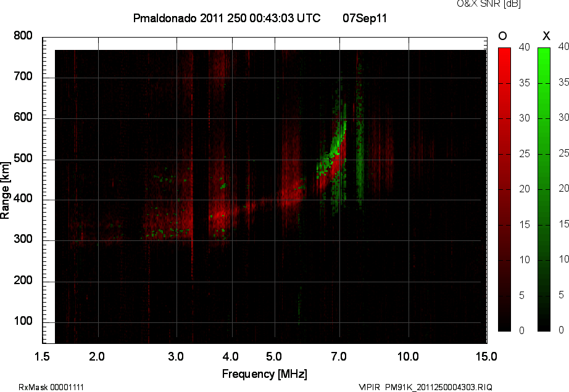Click the 5 label beside the red O bar
This screenshot has width=569, height=392.
(522, 296)
